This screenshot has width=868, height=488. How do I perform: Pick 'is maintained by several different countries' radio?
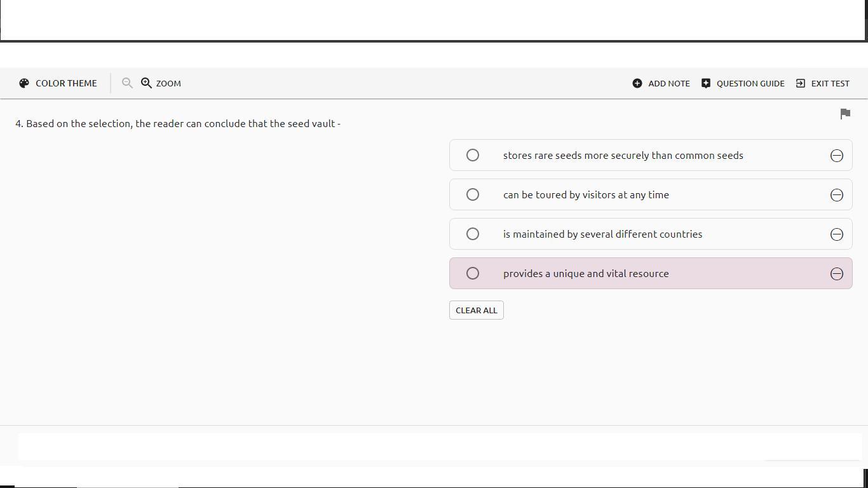pyautogui.click(x=473, y=234)
